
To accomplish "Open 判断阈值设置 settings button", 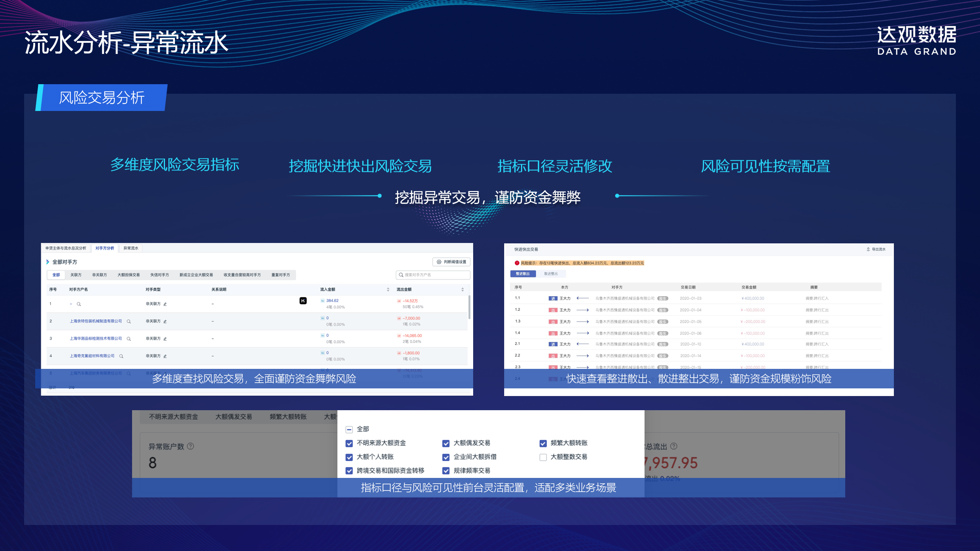I will coord(451,262).
